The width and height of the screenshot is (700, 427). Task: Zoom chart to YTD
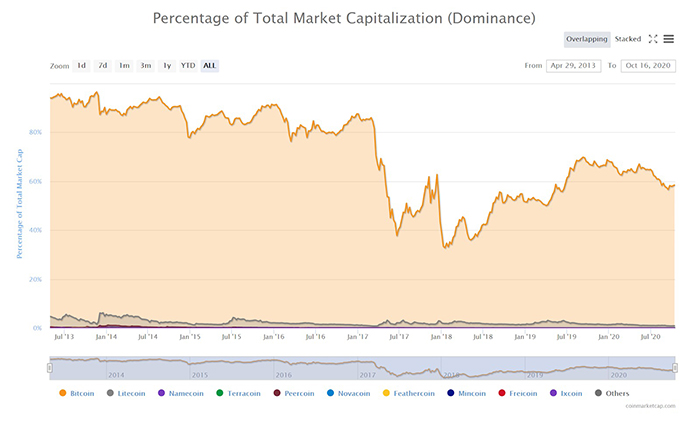tap(188, 66)
